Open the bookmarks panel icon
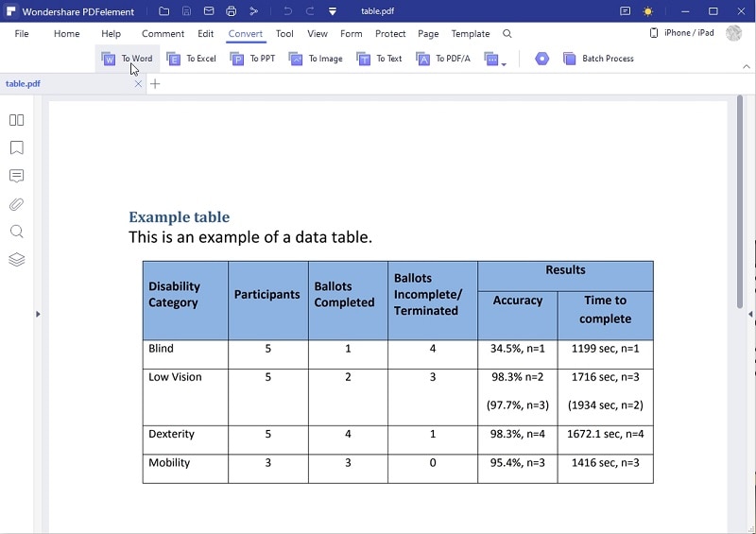 [16, 147]
